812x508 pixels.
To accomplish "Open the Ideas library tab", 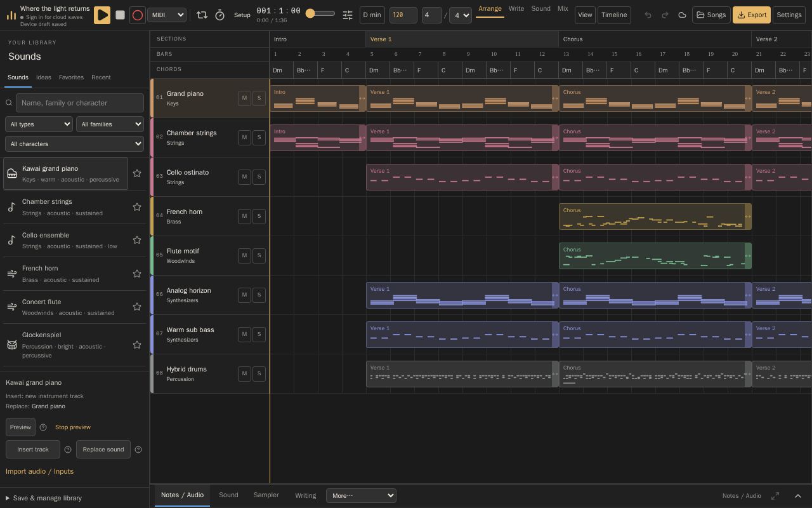I will pyautogui.click(x=44, y=77).
